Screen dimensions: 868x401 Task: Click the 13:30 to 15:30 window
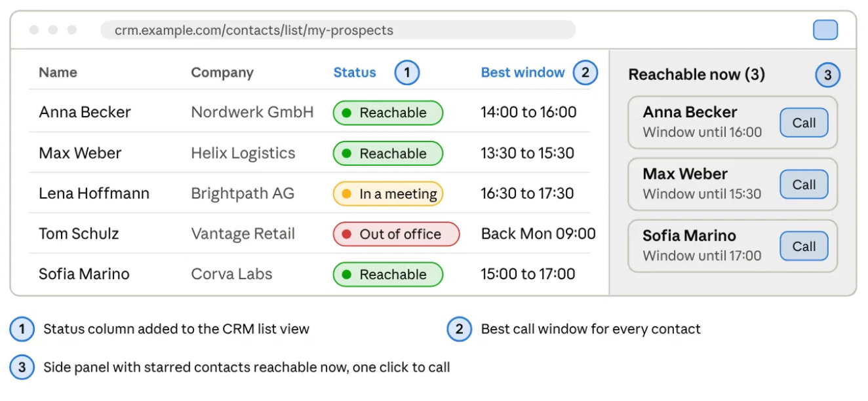[x=527, y=153]
